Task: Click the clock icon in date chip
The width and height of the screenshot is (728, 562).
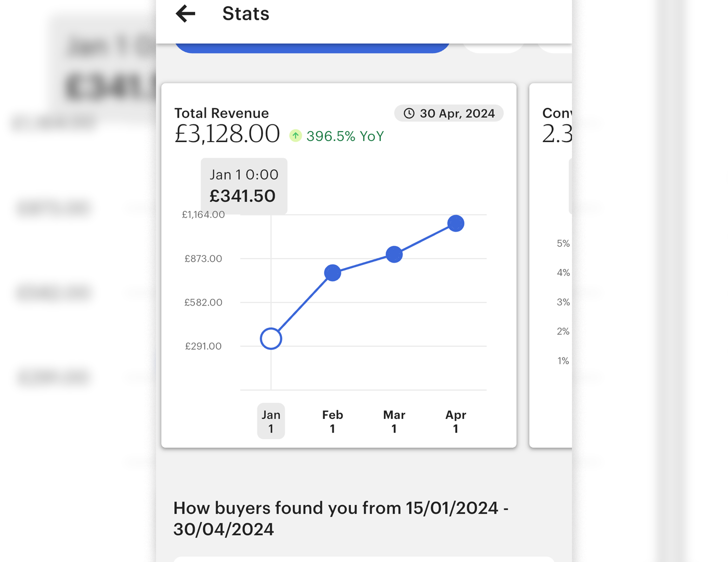Action: coord(409,113)
